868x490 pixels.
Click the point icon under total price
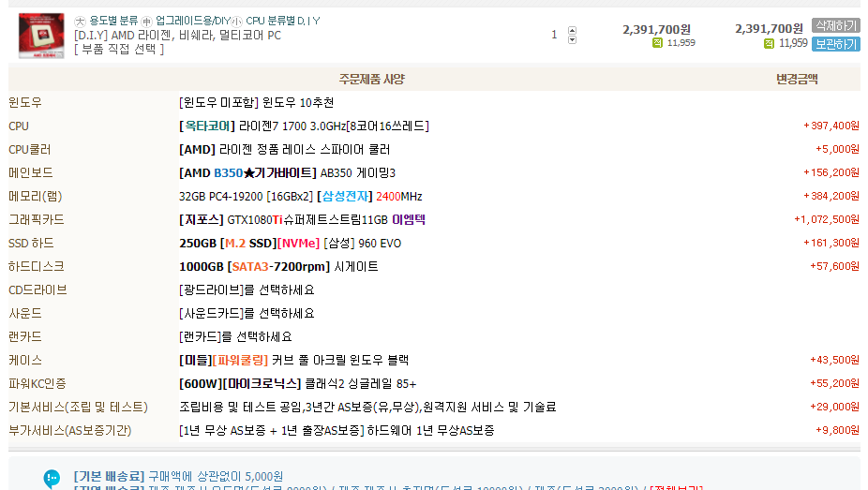pyautogui.click(x=769, y=43)
